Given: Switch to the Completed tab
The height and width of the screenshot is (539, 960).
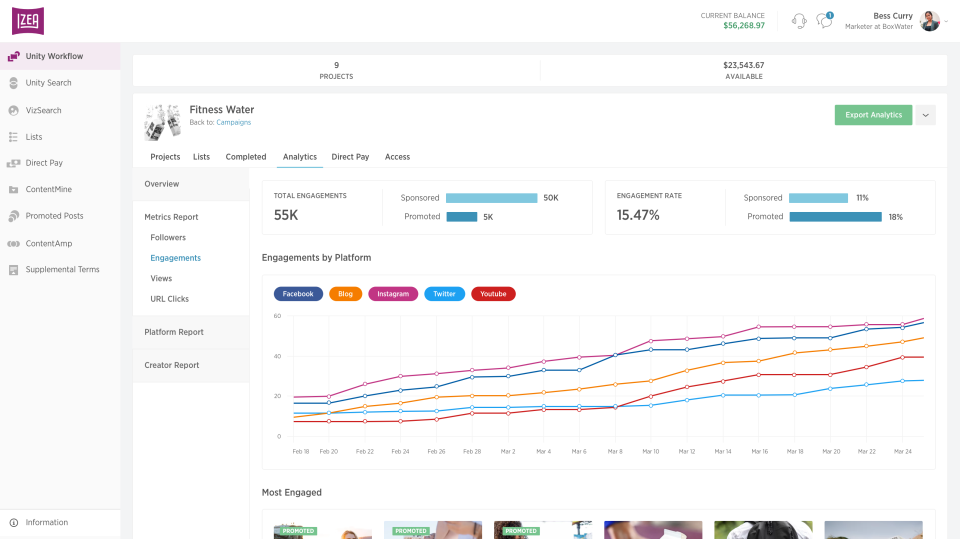Looking at the screenshot, I should [x=246, y=157].
